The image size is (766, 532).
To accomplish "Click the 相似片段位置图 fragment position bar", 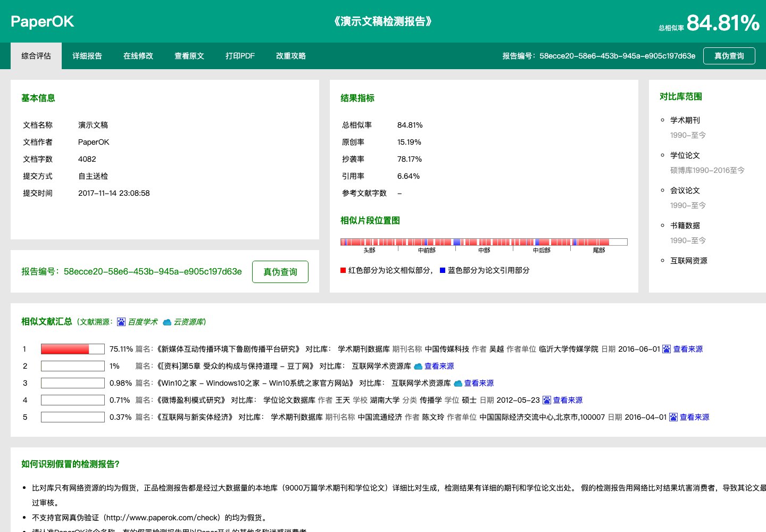I will [484, 242].
